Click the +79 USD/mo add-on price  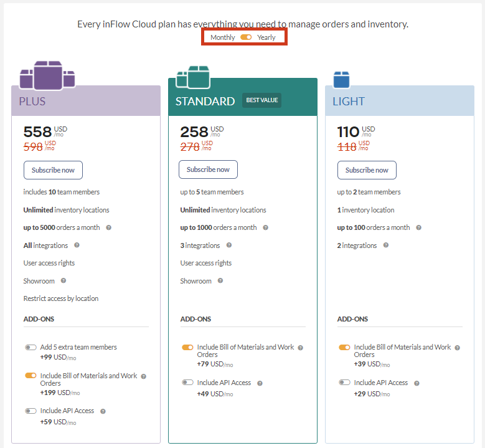[215, 364]
